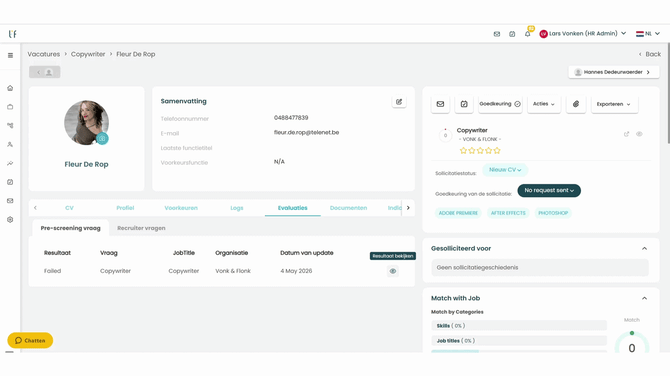Click the PHOTOSHOP skill tag

click(553, 213)
